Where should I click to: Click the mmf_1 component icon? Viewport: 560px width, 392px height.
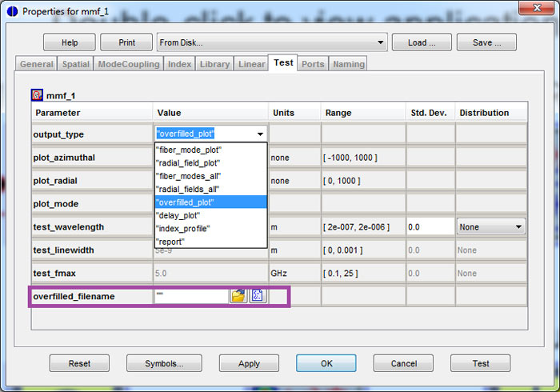(x=37, y=94)
